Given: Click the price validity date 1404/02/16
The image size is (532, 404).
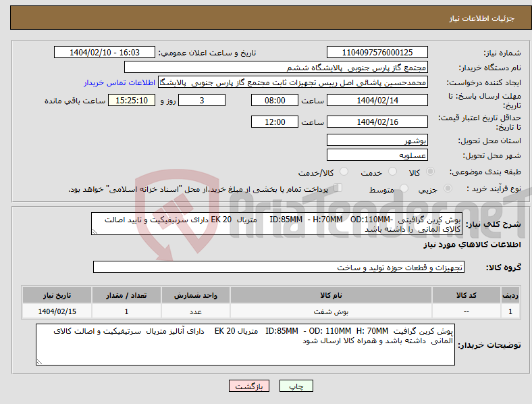Looking at the screenshot, I should [377, 122].
